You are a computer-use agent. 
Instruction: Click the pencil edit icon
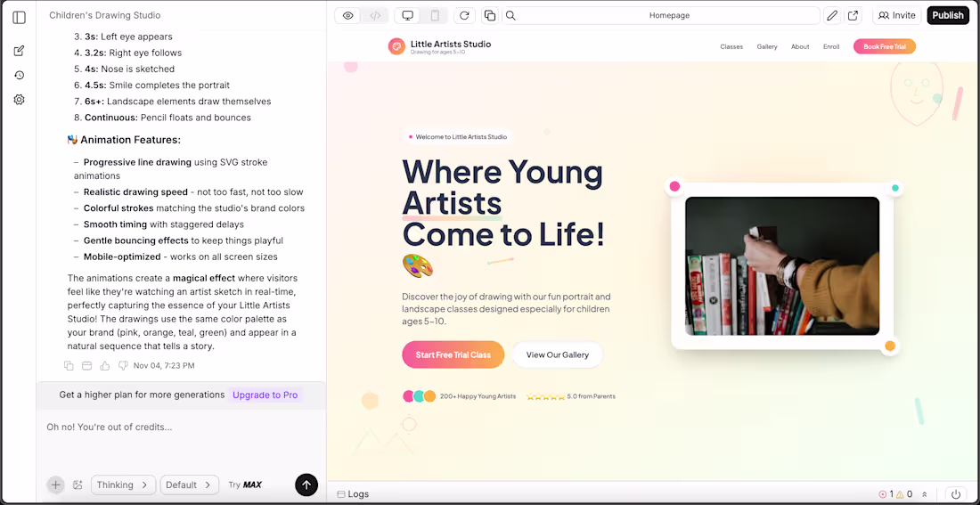coord(832,16)
